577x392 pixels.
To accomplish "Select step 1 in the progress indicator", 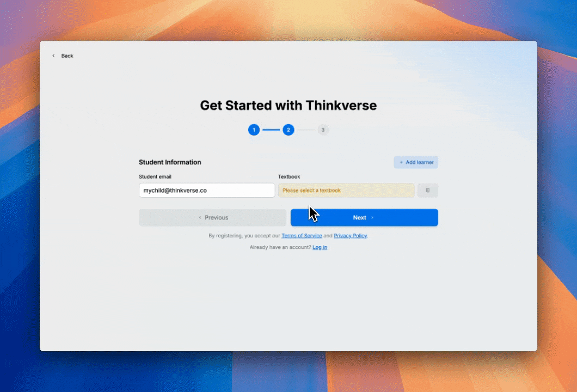I will 254,130.
